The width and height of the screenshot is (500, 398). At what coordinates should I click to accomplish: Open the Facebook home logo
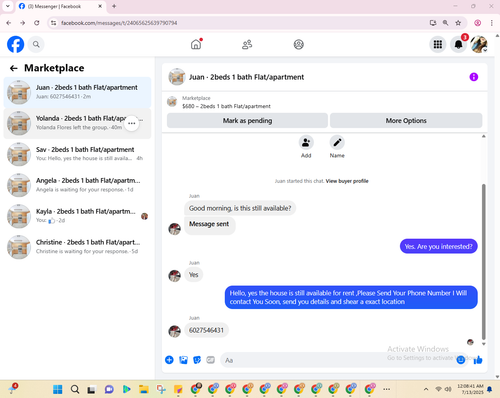[15, 44]
